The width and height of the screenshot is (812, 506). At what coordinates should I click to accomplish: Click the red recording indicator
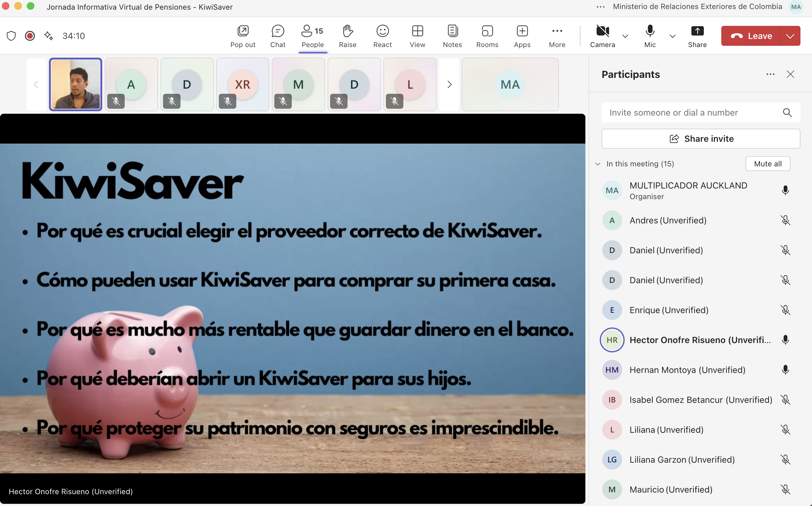point(30,36)
